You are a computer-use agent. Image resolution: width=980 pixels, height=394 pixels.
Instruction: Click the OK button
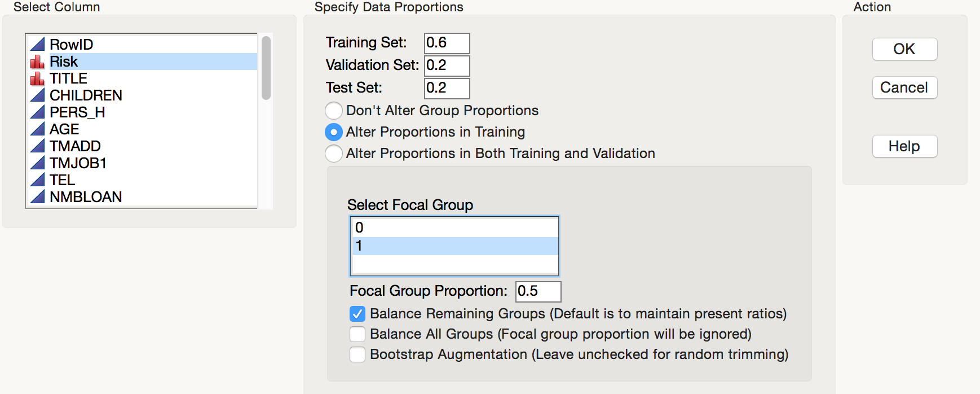(x=904, y=49)
